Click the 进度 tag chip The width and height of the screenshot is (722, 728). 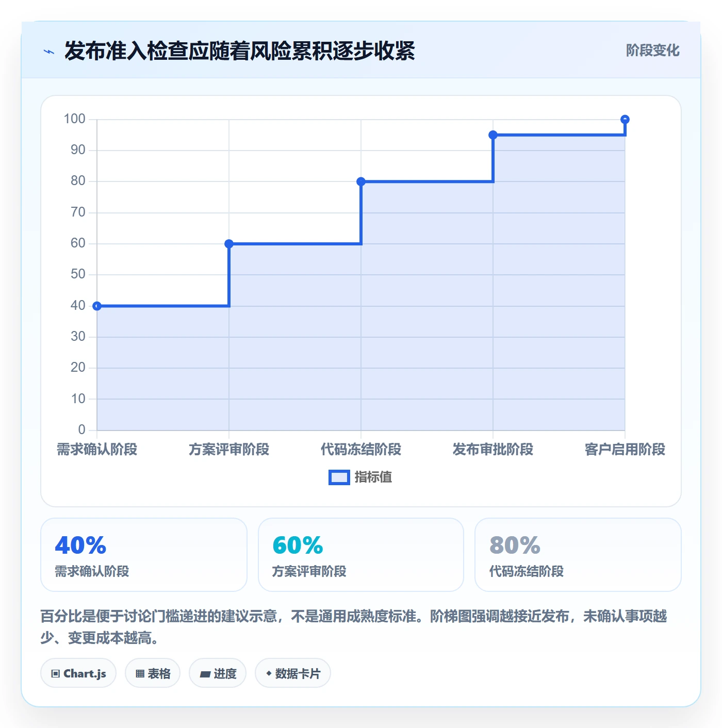(218, 673)
